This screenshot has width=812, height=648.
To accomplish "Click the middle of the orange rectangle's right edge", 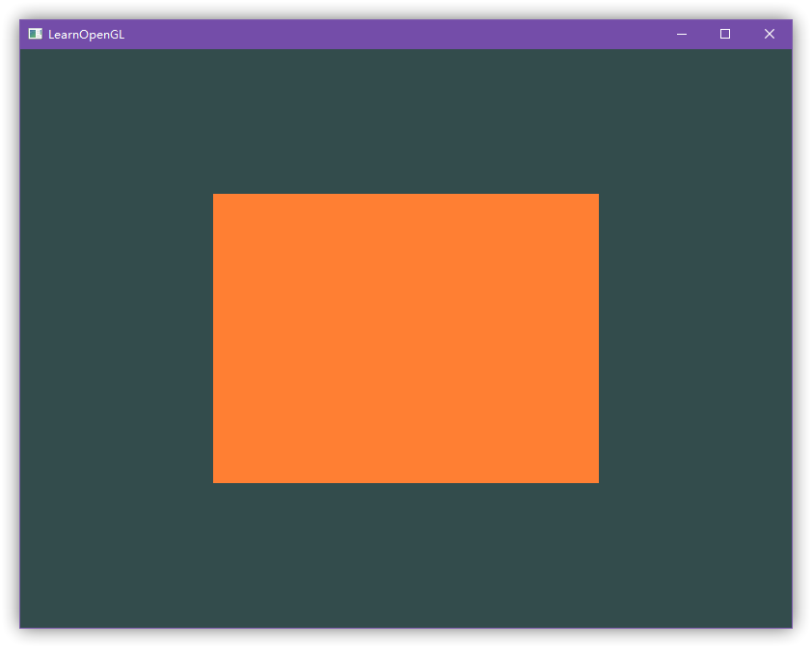I will (x=596, y=338).
